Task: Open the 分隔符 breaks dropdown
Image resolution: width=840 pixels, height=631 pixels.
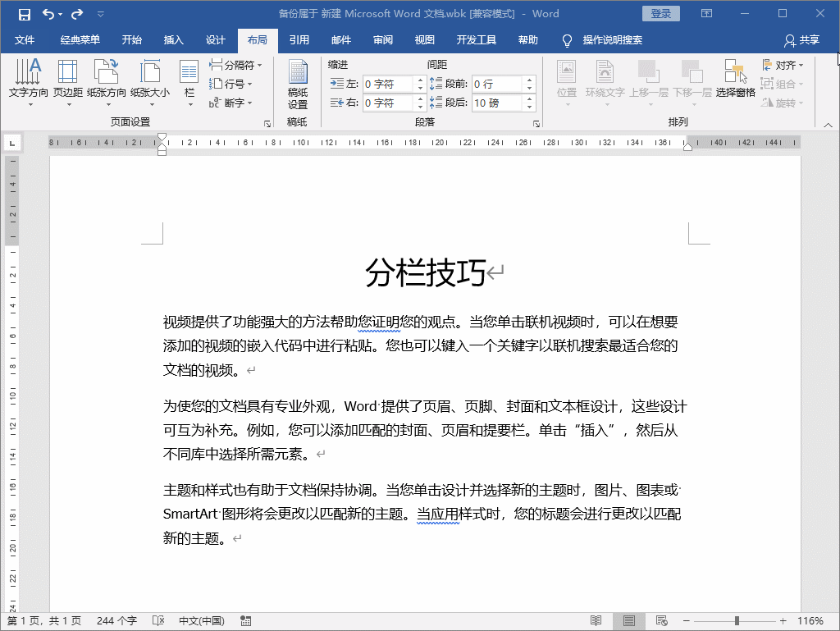Action: (x=235, y=66)
